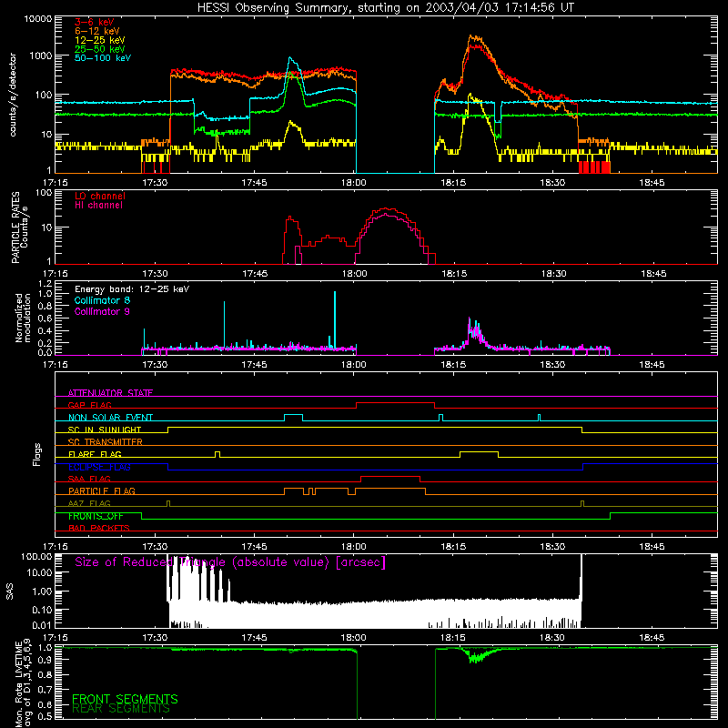Click the Mon. Rate LIVETIME axis label
Viewport: 728px width, 728px height.
click(x=23, y=683)
